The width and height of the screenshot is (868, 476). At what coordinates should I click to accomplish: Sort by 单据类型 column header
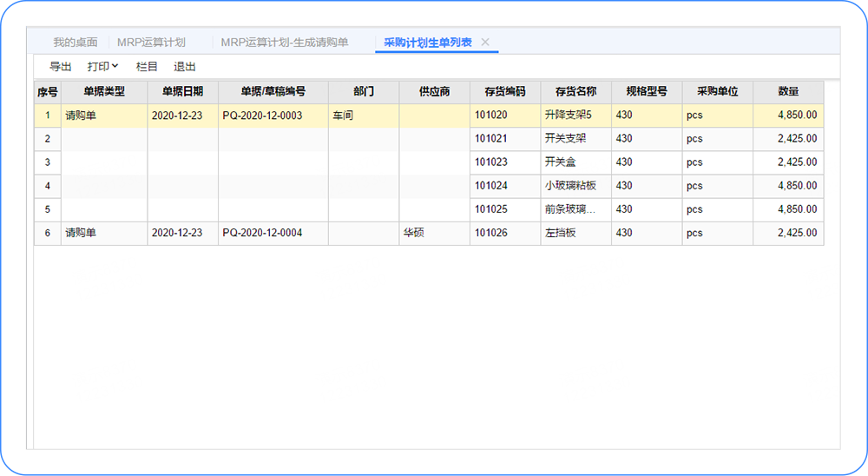click(104, 91)
